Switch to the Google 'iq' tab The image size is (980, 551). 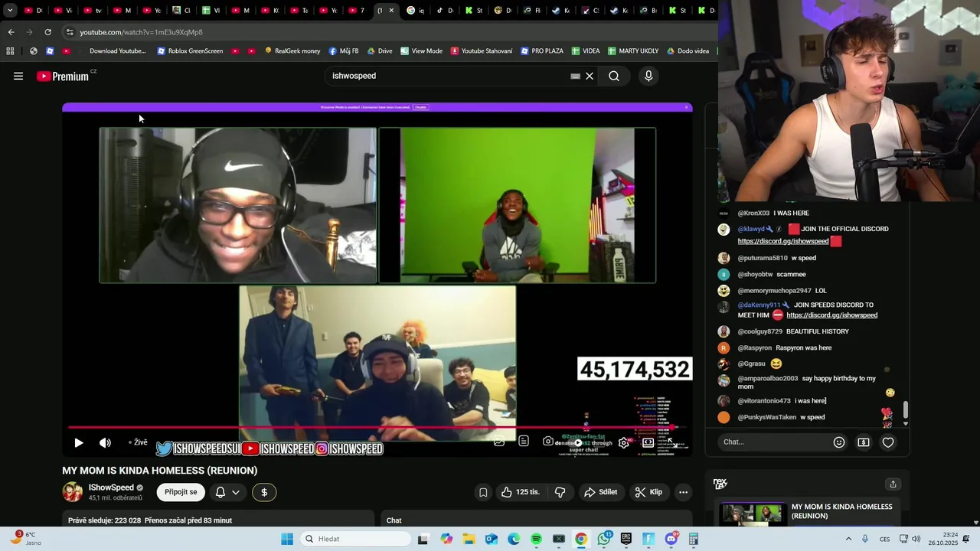coord(416,11)
